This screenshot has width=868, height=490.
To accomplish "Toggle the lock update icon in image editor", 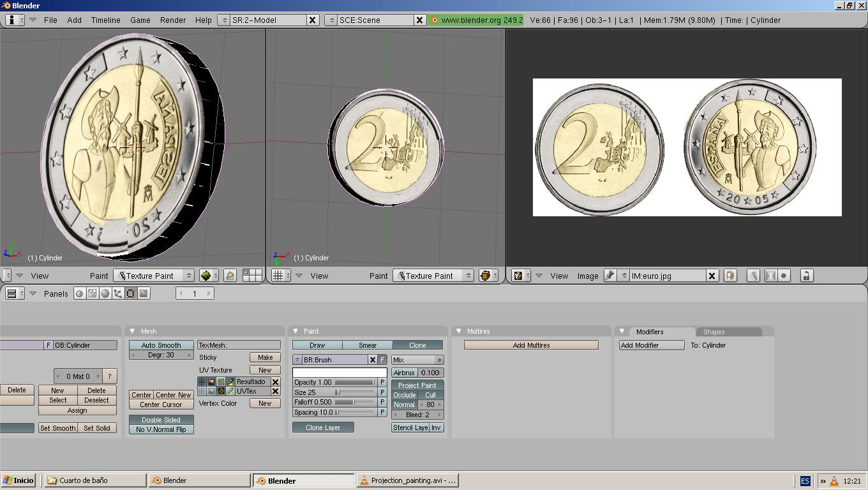I will tap(806, 276).
